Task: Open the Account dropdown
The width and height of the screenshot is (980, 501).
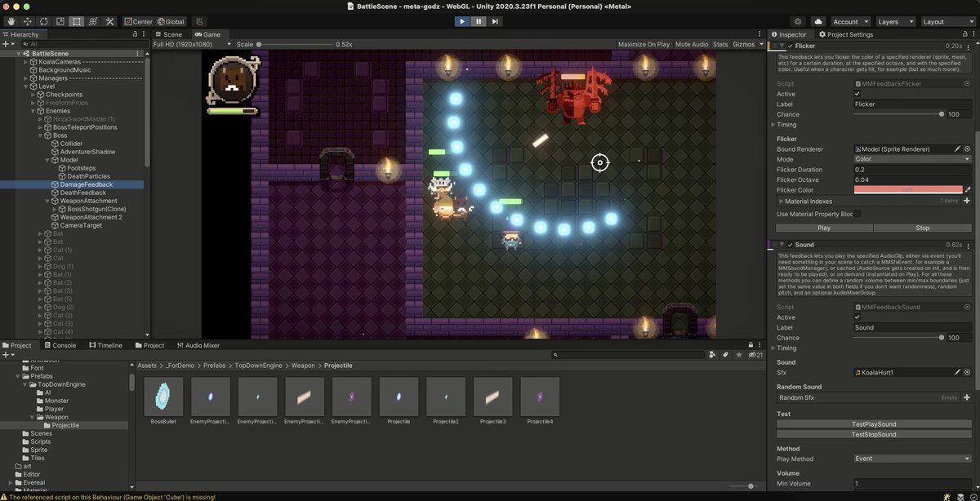Action: (850, 21)
